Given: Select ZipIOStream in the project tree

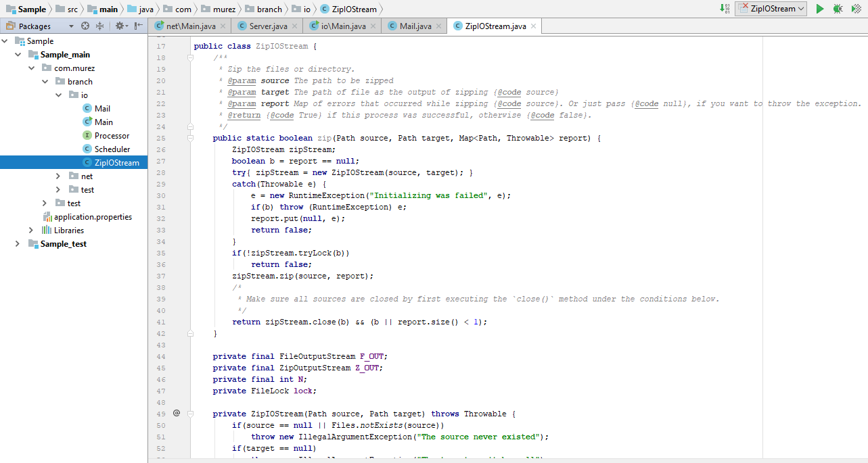Looking at the screenshot, I should click(x=74, y=163).
